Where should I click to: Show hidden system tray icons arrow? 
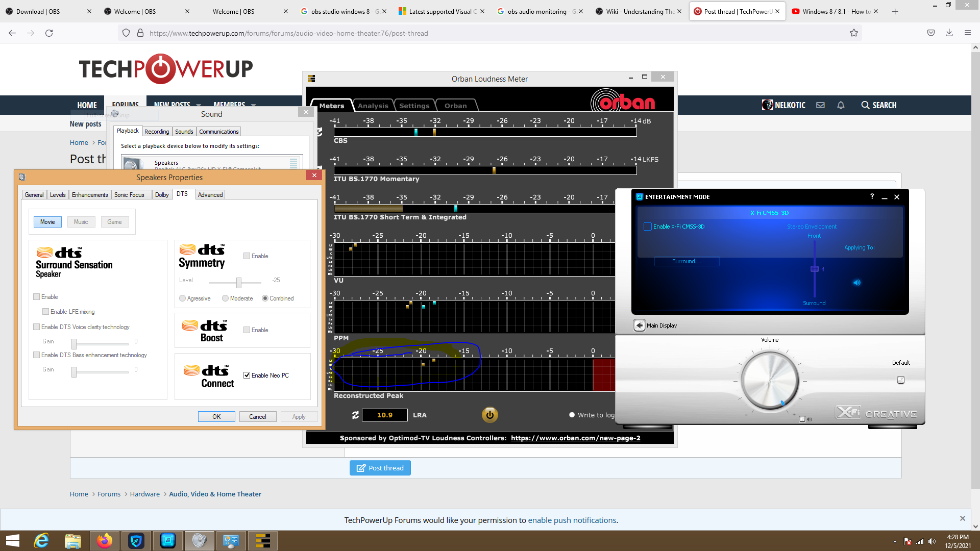coord(894,541)
